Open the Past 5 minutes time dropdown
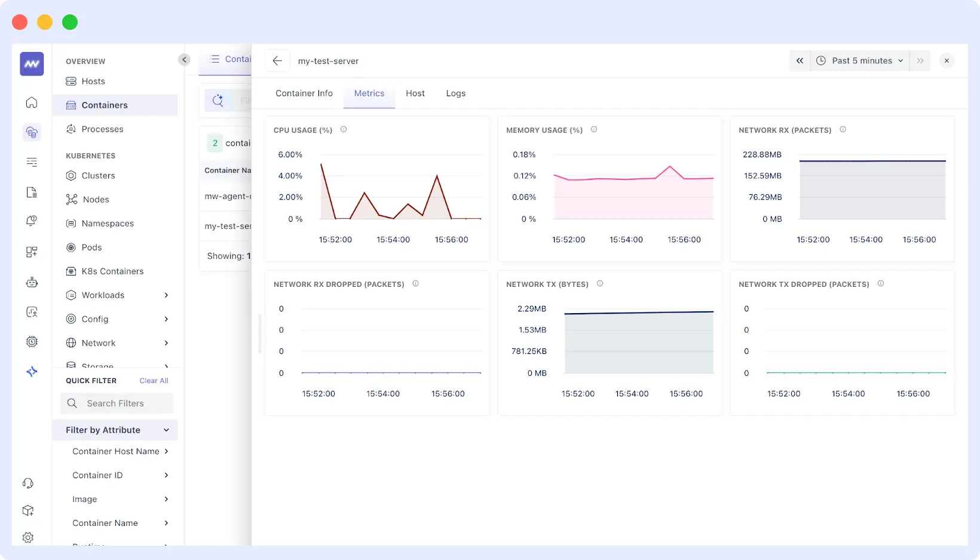This screenshot has width=980, height=560. (860, 60)
